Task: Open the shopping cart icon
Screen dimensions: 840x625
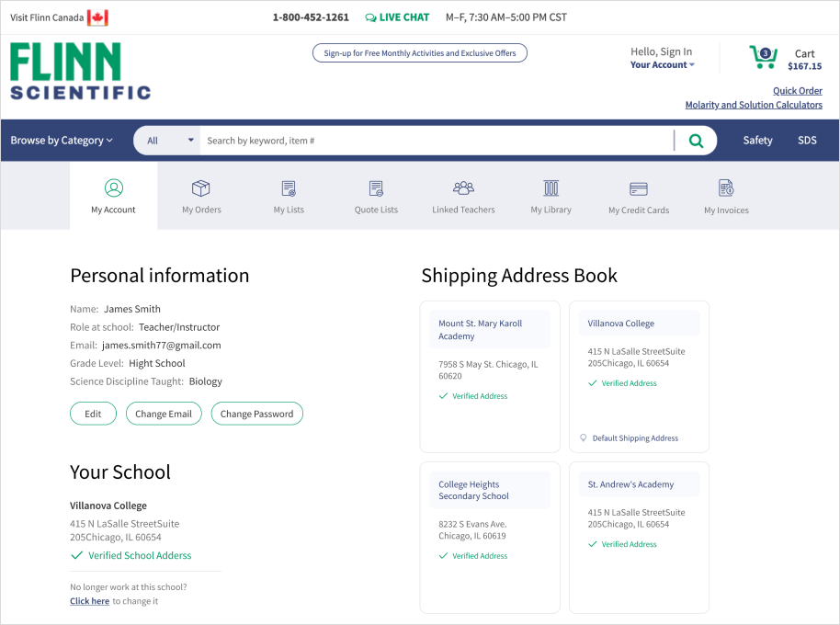Action: pos(763,57)
